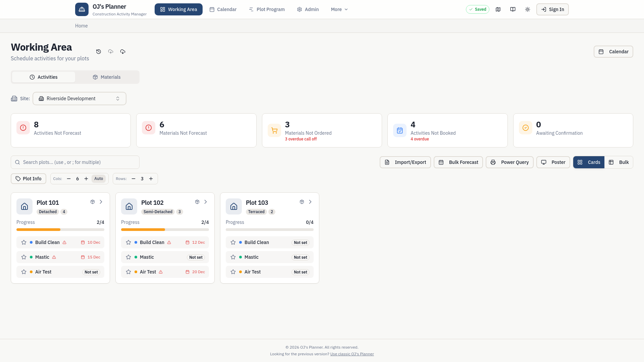Click Activities Not Forecast alert icon
Screen dimensions: 644x362
click(23, 128)
